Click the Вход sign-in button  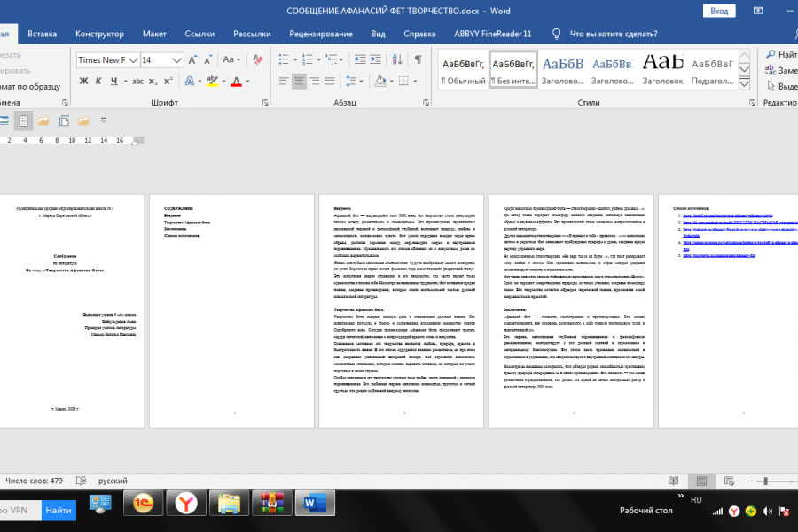(x=719, y=11)
